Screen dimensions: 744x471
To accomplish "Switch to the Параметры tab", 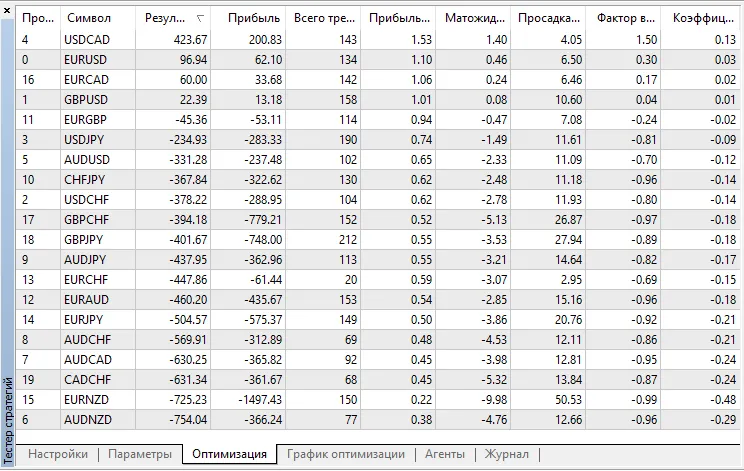I will [x=140, y=454].
